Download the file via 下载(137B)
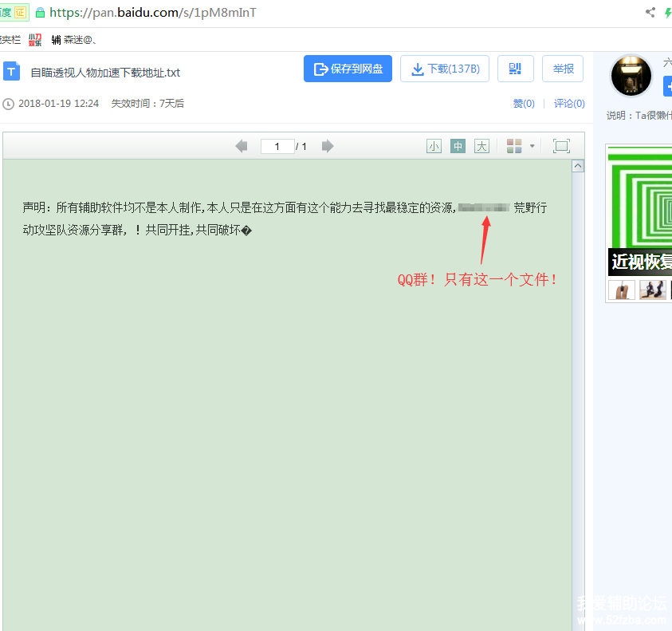Viewport: 672px width, 631px height. [x=444, y=69]
